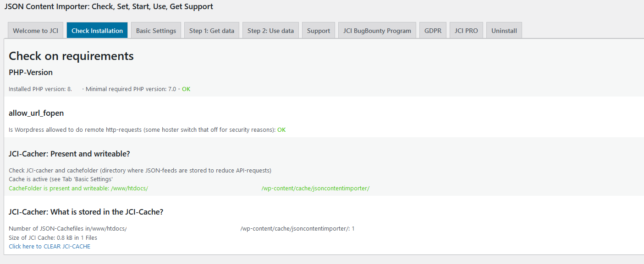Click the Check JCI-cacher and cachefolder line
This screenshot has width=644, height=264.
point(140,171)
